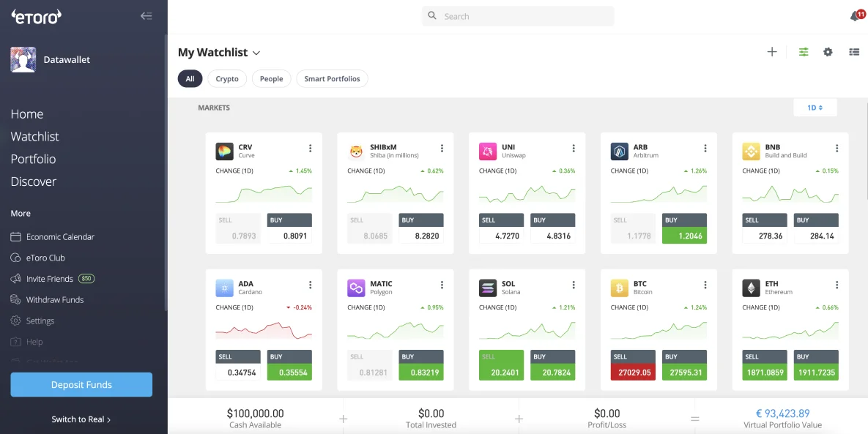Click the BTC Bitcoin coin icon
The height and width of the screenshot is (434, 868).
(620, 288)
